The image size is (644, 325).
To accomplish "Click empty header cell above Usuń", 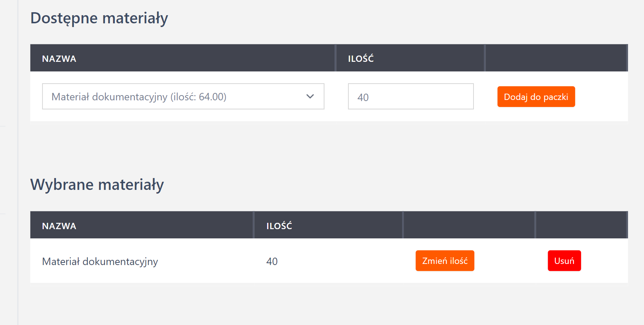I will coord(581,225).
